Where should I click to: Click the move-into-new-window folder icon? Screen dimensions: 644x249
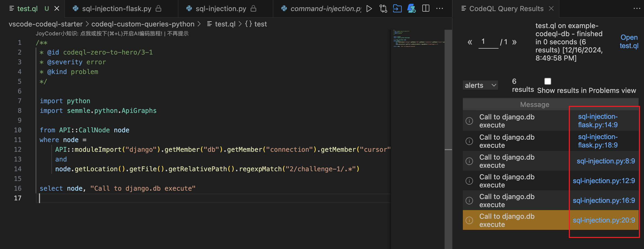(x=397, y=8)
